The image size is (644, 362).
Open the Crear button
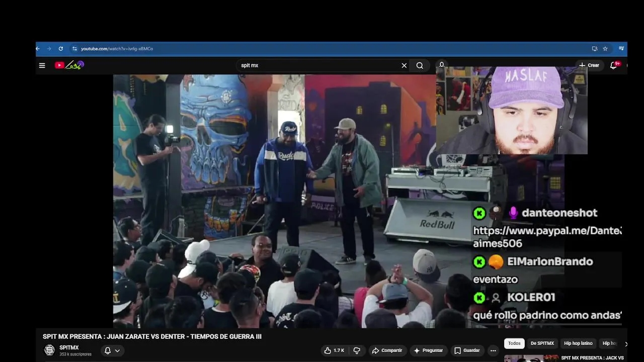point(589,65)
